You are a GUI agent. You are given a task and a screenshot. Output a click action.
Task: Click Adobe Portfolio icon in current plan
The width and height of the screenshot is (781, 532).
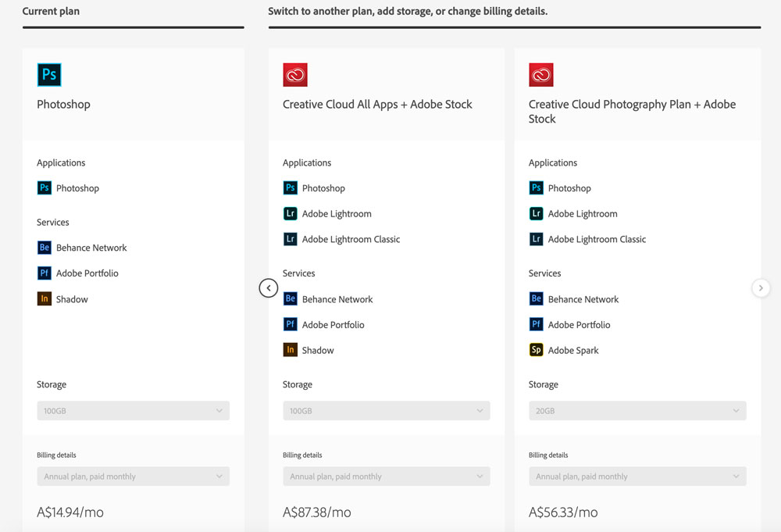pyautogui.click(x=45, y=273)
